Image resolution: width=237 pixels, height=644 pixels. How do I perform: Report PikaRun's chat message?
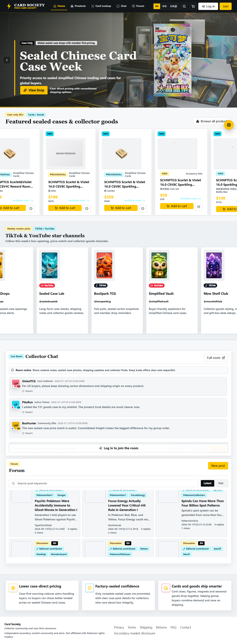[27, 412]
